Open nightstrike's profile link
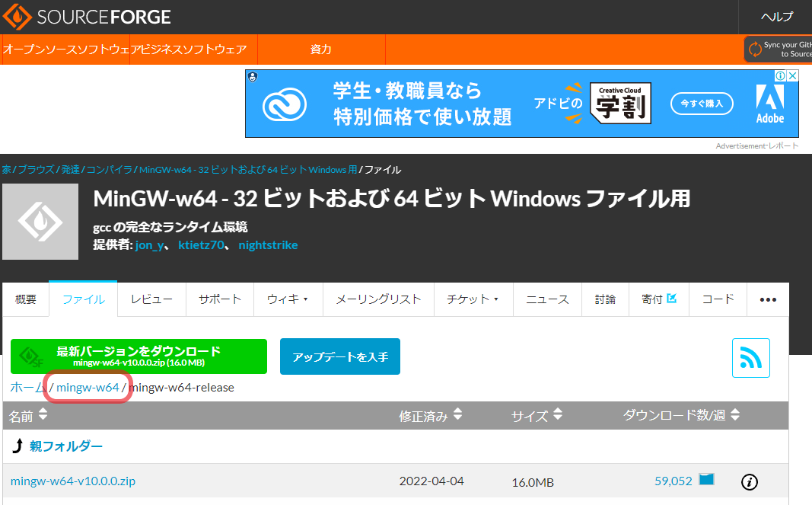812x505 pixels. coord(268,245)
